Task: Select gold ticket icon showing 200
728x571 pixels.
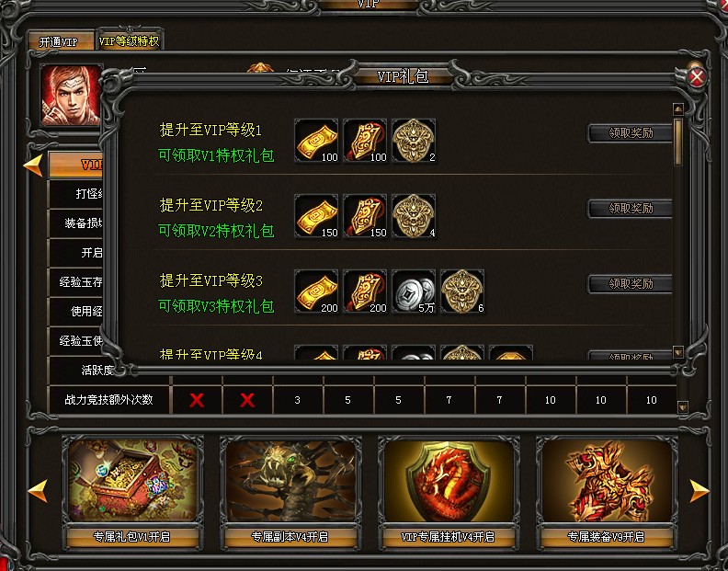Action: [x=316, y=291]
